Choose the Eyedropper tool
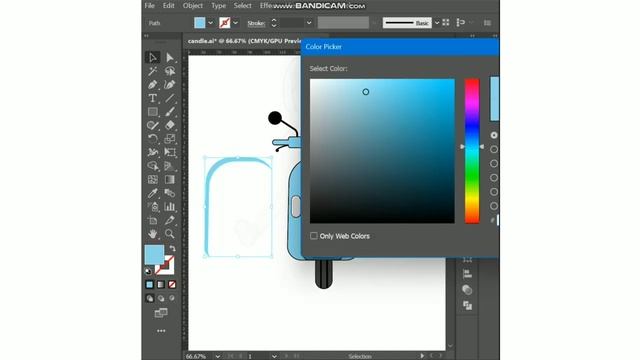The height and width of the screenshot is (360, 640). 153,193
